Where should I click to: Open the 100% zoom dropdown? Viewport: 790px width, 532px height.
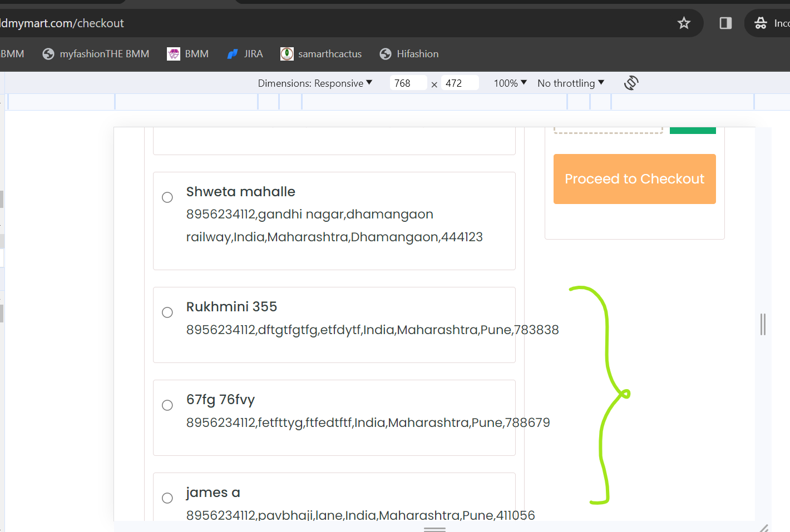pyautogui.click(x=510, y=83)
